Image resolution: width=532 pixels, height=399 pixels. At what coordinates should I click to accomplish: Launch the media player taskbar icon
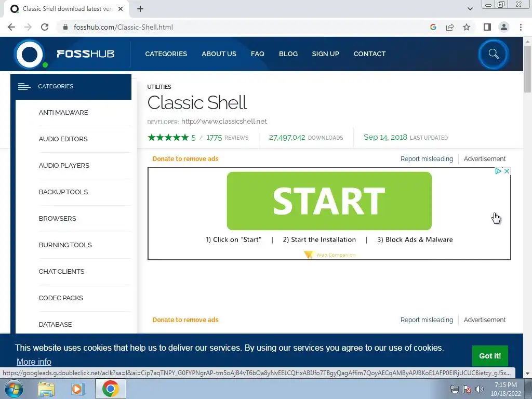pos(77,389)
